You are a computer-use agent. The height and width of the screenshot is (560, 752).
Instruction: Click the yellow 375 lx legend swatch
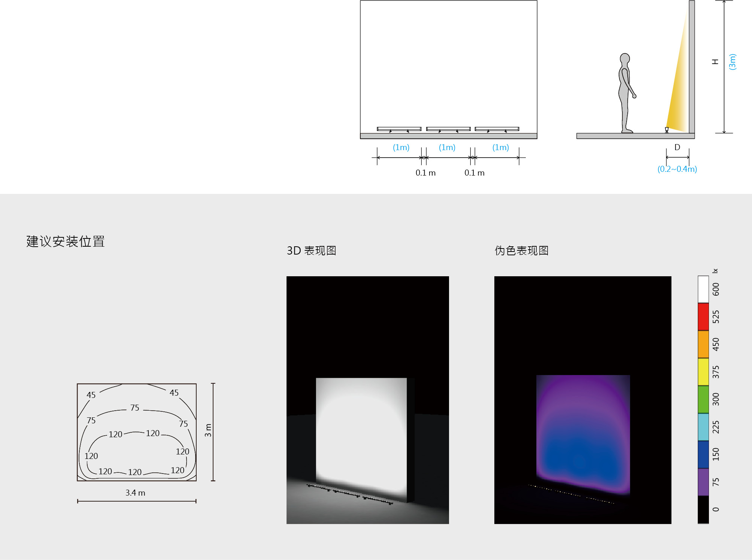click(703, 372)
